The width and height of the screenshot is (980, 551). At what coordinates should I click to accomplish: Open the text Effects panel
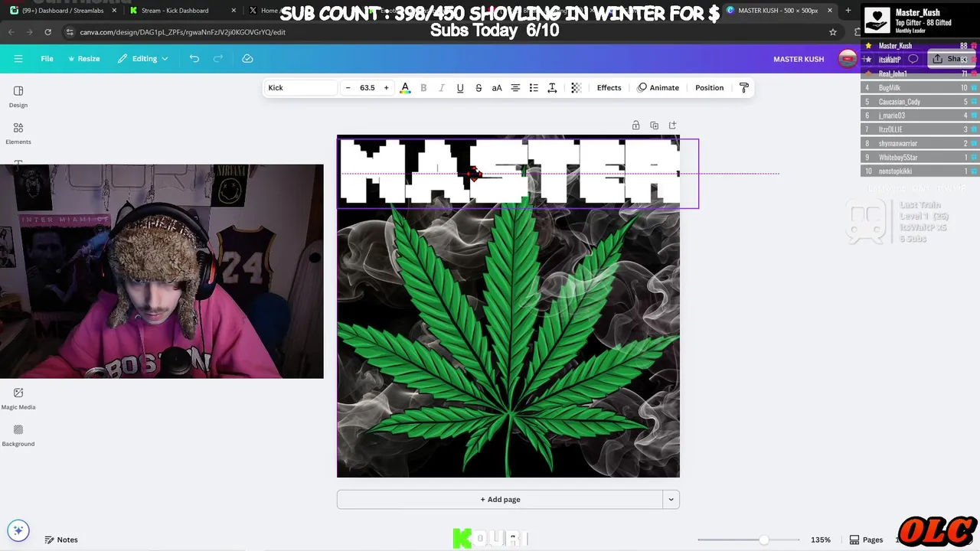pyautogui.click(x=609, y=88)
